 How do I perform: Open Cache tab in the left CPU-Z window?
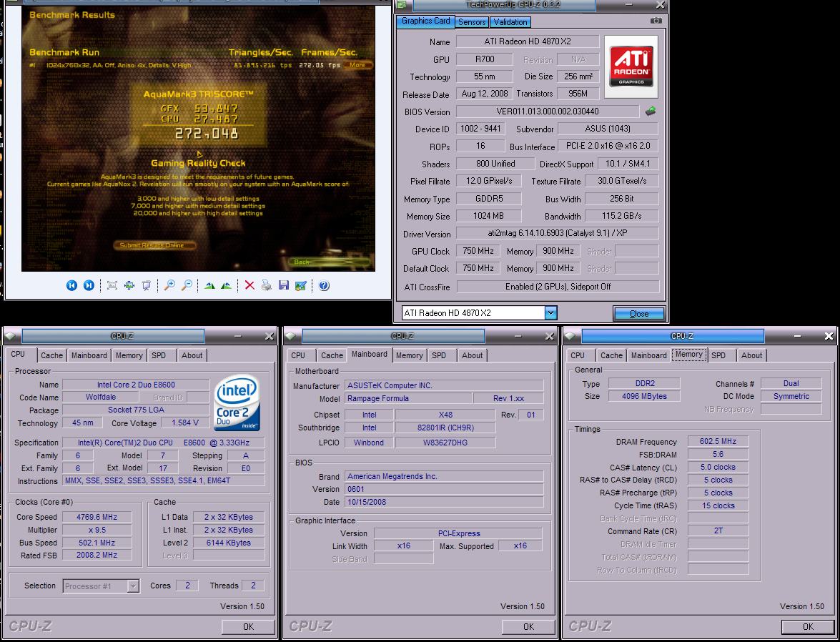(x=52, y=355)
